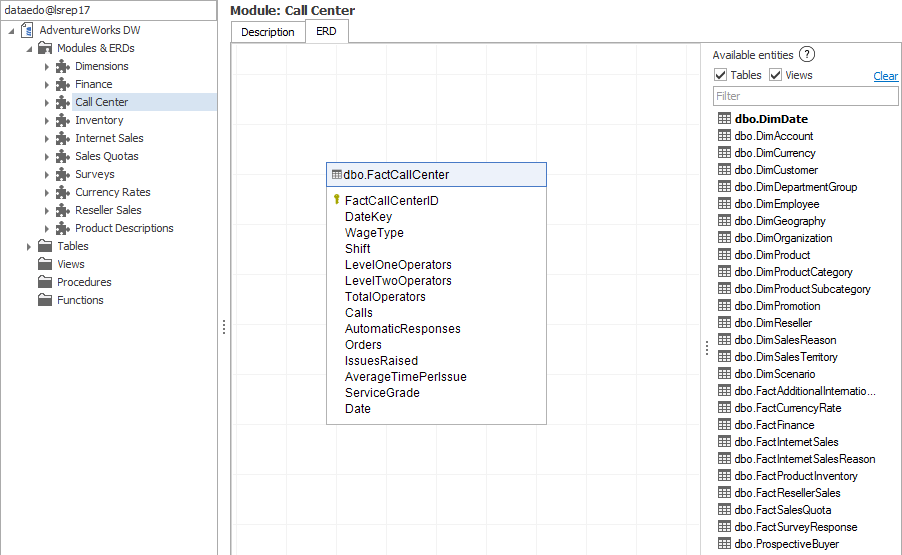Select the ERD tab
The image size is (902, 555).
tap(326, 32)
